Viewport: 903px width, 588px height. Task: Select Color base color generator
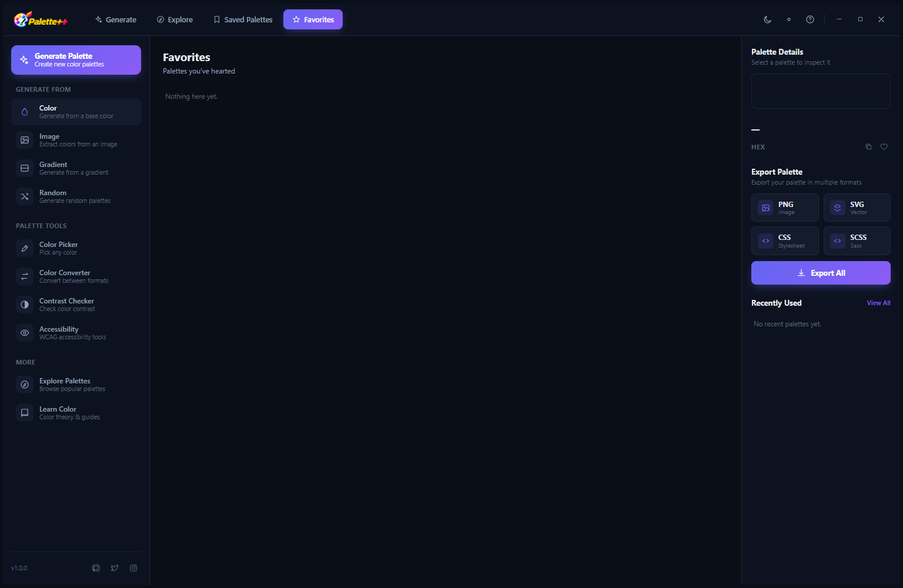coord(76,112)
